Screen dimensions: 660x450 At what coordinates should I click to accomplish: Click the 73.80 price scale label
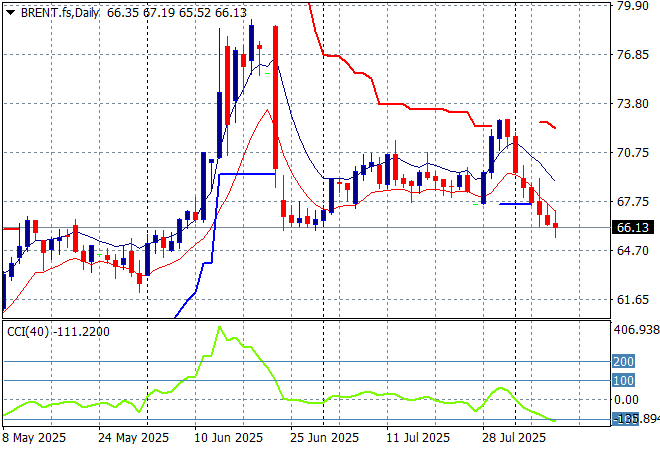pyautogui.click(x=632, y=104)
